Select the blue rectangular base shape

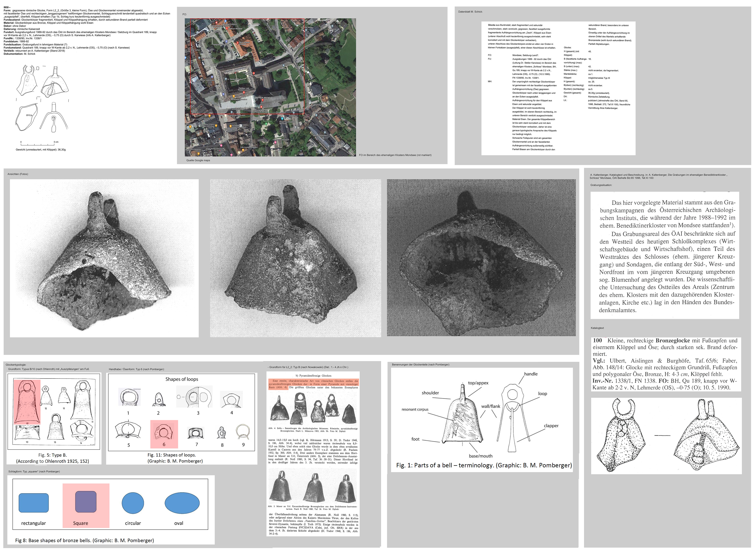click(33, 503)
